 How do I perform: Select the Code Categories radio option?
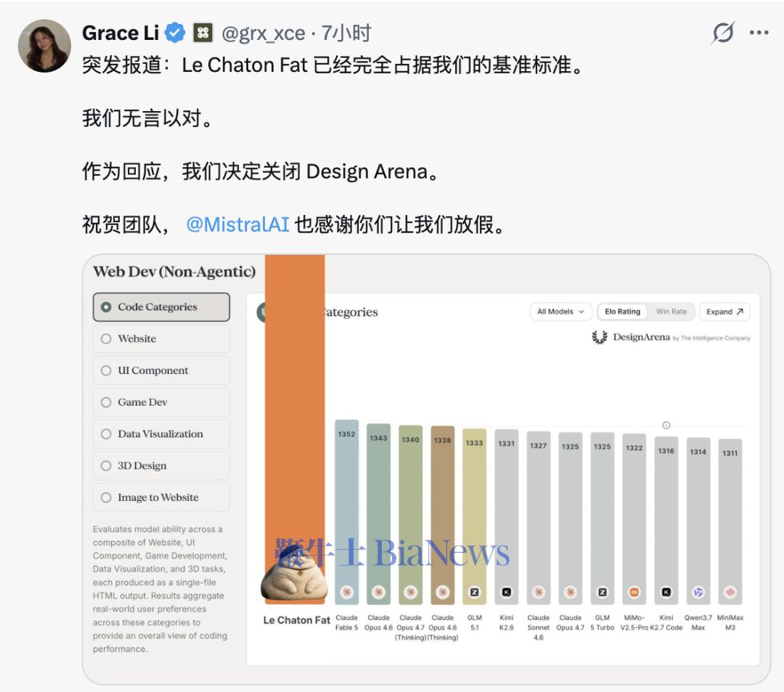tap(161, 307)
